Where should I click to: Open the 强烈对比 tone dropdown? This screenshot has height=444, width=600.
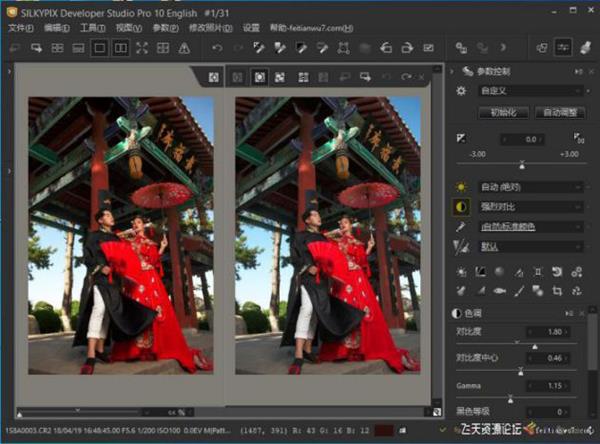point(530,207)
